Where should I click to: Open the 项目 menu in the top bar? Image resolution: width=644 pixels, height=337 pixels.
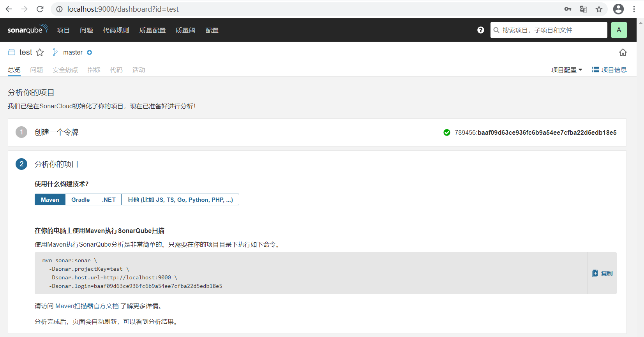point(63,30)
